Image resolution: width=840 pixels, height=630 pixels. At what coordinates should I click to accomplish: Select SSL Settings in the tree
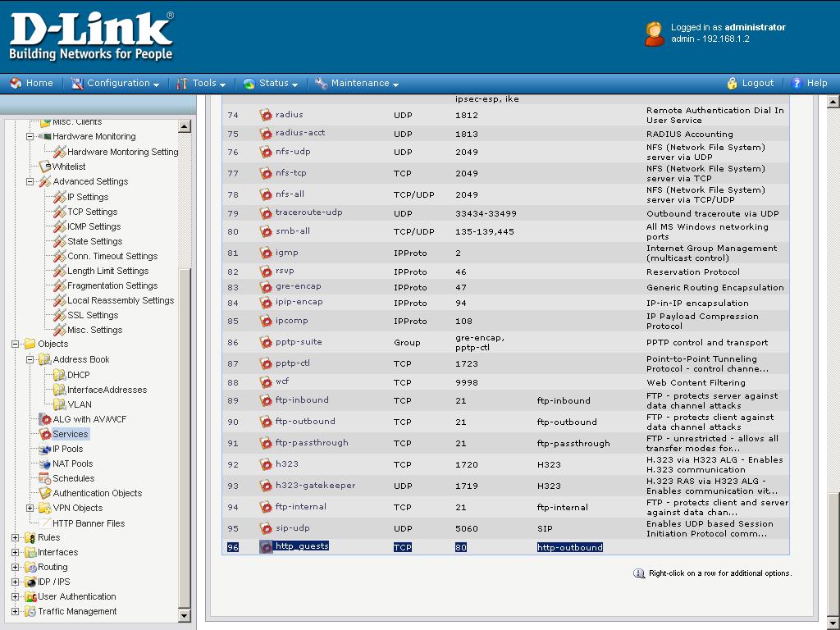click(93, 315)
